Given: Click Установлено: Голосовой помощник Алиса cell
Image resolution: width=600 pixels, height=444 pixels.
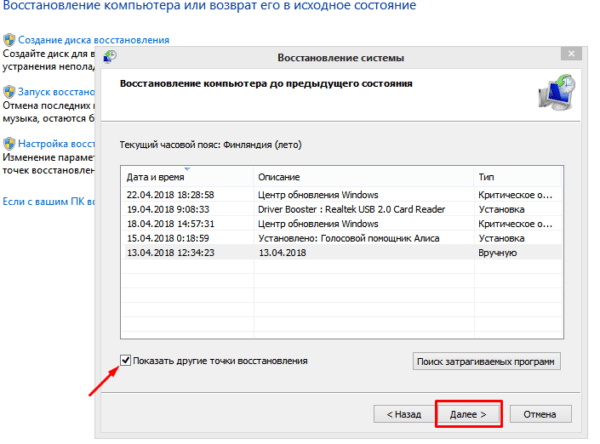Looking at the screenshot, I should coord(349,238).
